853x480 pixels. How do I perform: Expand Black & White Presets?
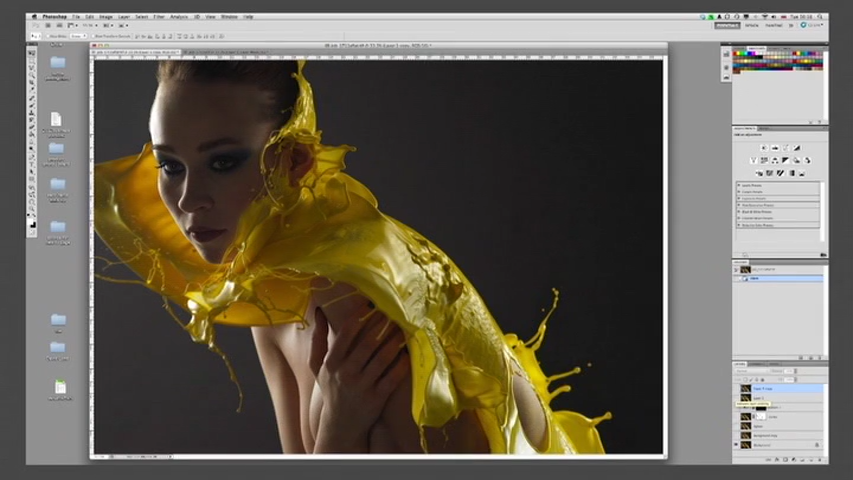(x=739, y=212)
